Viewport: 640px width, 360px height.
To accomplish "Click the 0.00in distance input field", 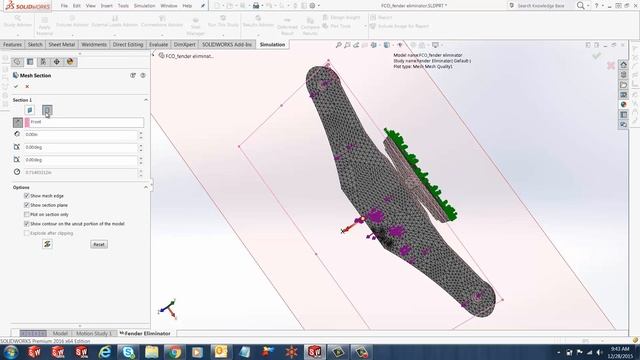I will 80,134.
